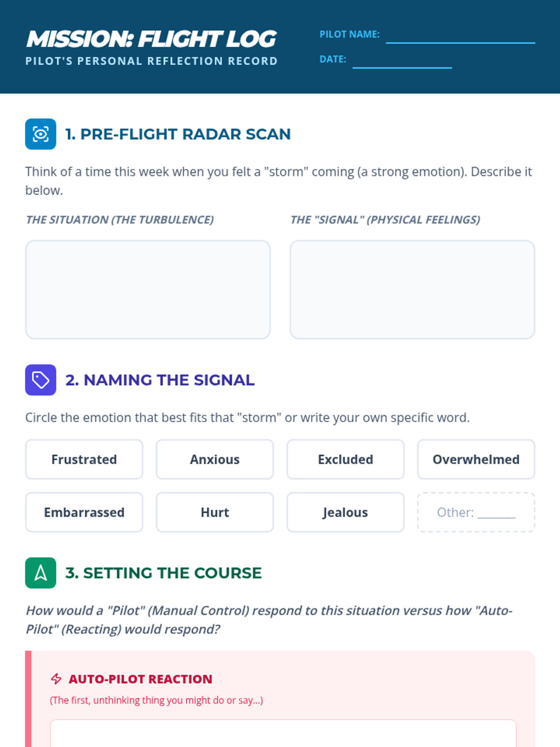Click the radar scan section icon
560x747 pixels.
coord(41,134)
